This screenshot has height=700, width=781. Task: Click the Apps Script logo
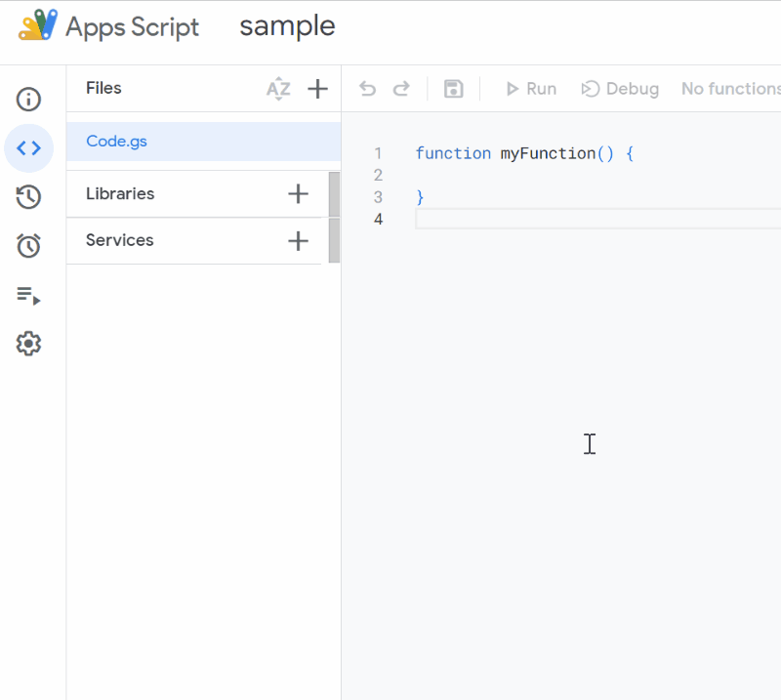pos(39,26)
